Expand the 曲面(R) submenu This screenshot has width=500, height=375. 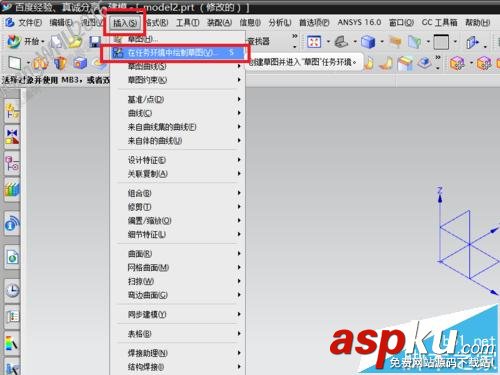[x=177, y=254]
